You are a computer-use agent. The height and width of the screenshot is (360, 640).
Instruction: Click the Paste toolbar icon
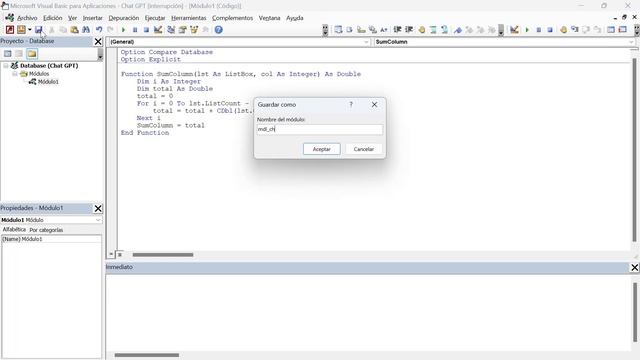(x=74, y=30)
